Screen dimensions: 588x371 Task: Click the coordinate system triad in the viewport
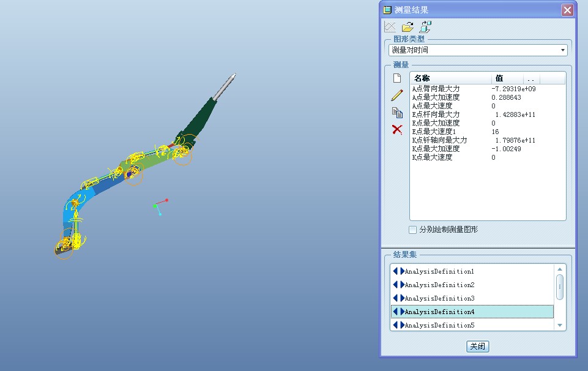point(160,207)
